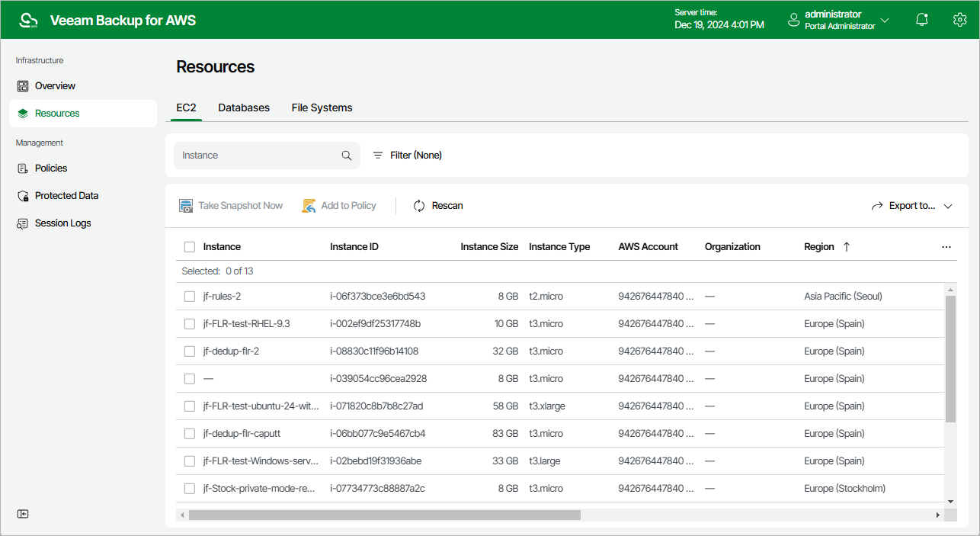Click the Rescan refresh icon
The image size is (980, 536).
point(419,206)
